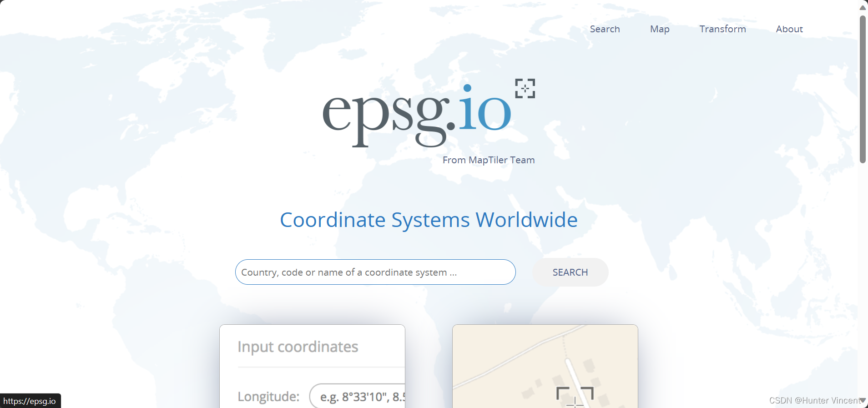The height and width of the screenshot is (408, 868).
Task: Click the map crosshair marker
Action: click(575, 398)
